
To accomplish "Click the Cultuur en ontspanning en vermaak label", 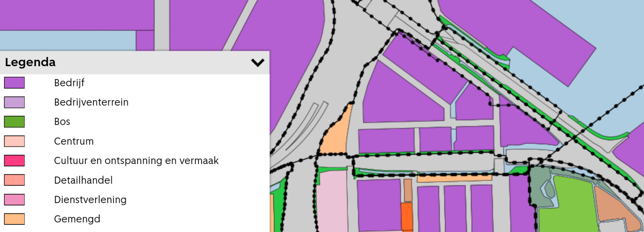I will (x=136, y=161).
